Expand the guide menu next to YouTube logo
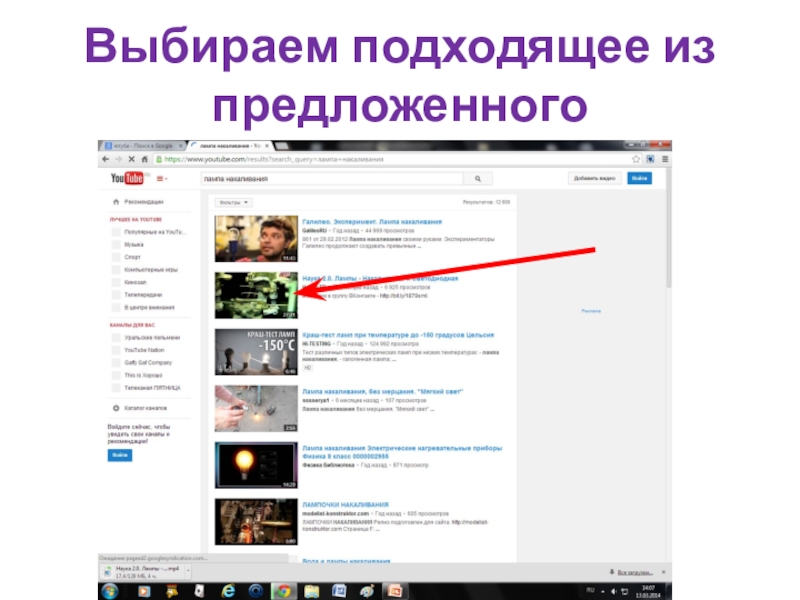The image size is (800, 600). (161, 179)
